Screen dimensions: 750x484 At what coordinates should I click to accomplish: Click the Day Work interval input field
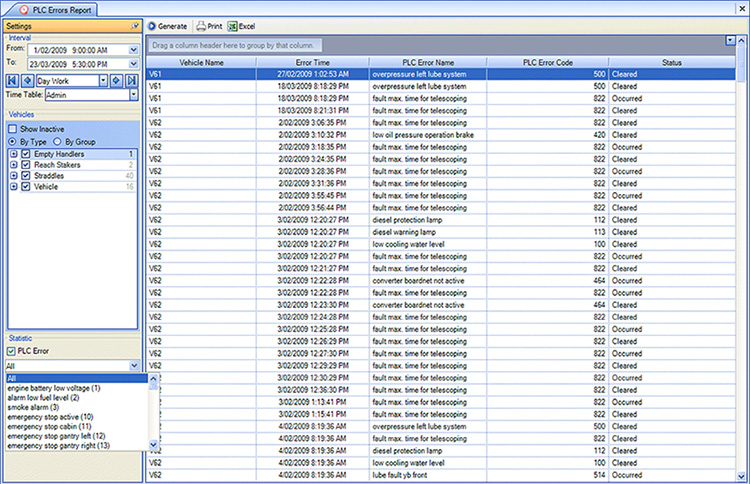pyautogui.click(x=67, y=81)
